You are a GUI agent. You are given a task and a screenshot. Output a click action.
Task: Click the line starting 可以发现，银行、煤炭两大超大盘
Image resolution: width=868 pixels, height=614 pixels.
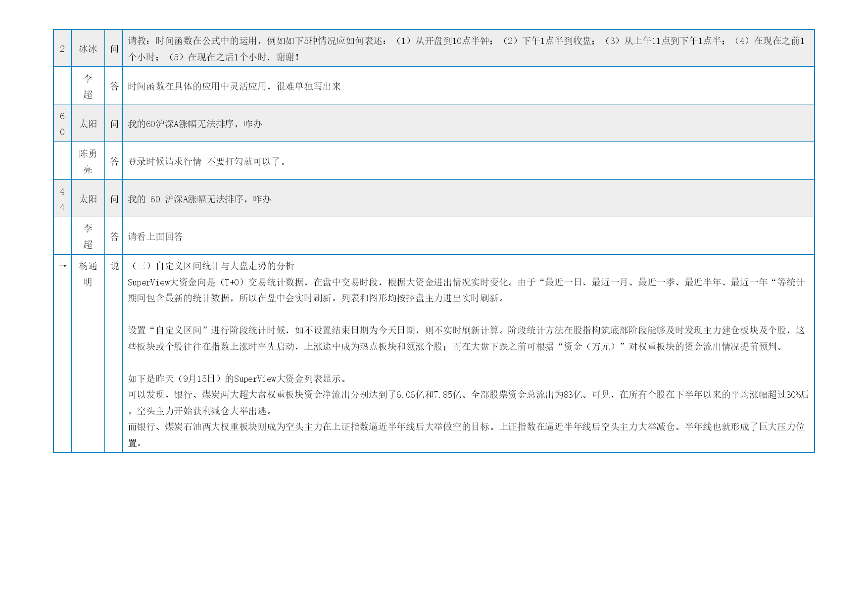tap(468, 394)
